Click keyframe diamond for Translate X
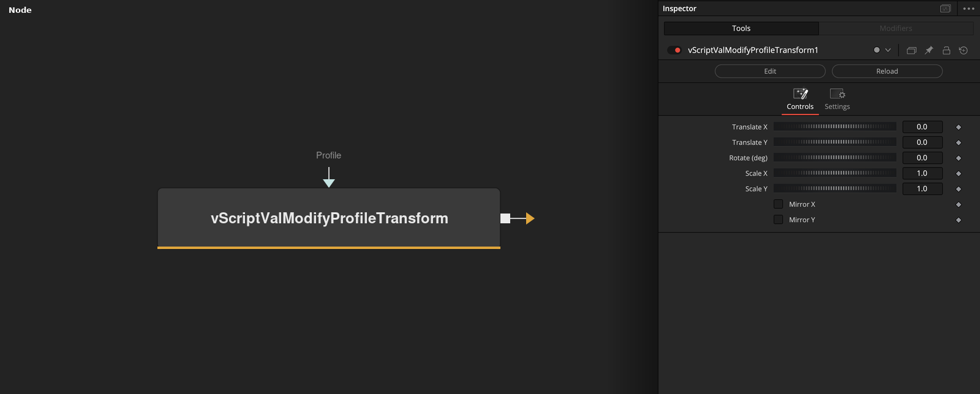980x394 pixels. (x=959, y=127)
